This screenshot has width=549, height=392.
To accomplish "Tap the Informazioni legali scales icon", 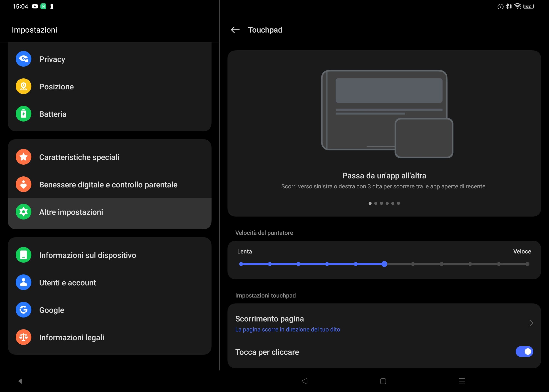I will coord(23,337).
